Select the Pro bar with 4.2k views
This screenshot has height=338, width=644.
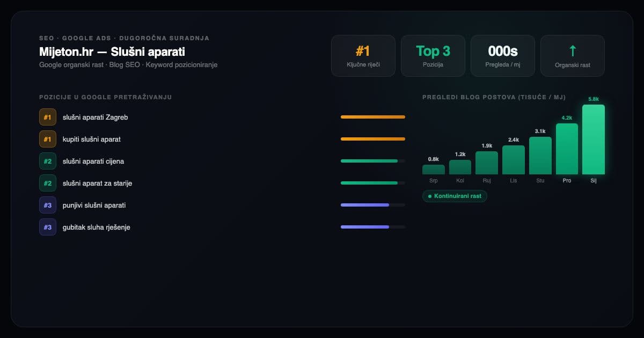tap(567, 149)
